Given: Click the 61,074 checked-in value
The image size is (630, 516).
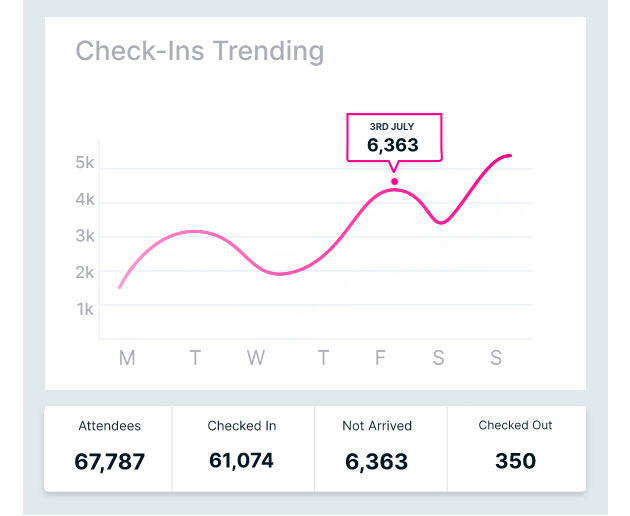Looking at the screenshot, I should (x=242, y=461).
